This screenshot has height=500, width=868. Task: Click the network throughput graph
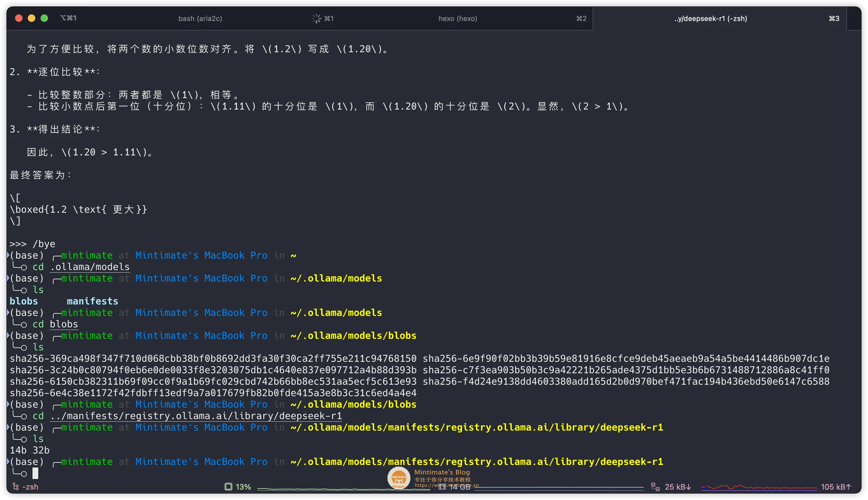(x=759, y=487)
